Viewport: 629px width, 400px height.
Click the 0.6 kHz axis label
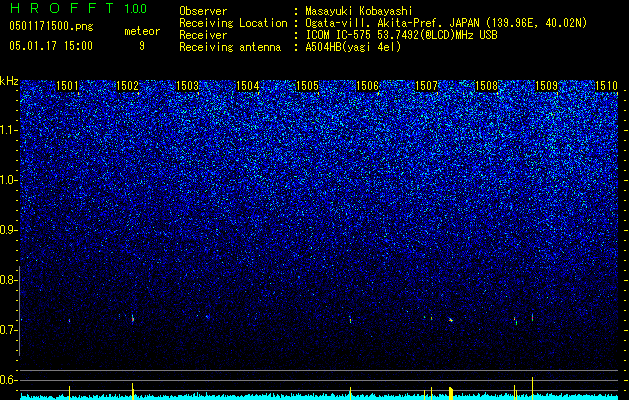coord(9,380)
